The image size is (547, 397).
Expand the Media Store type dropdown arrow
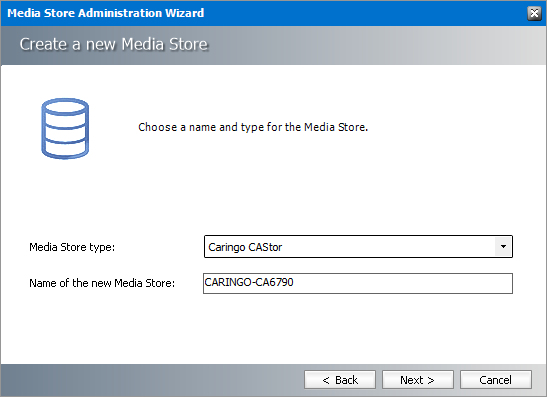point(503,247)
